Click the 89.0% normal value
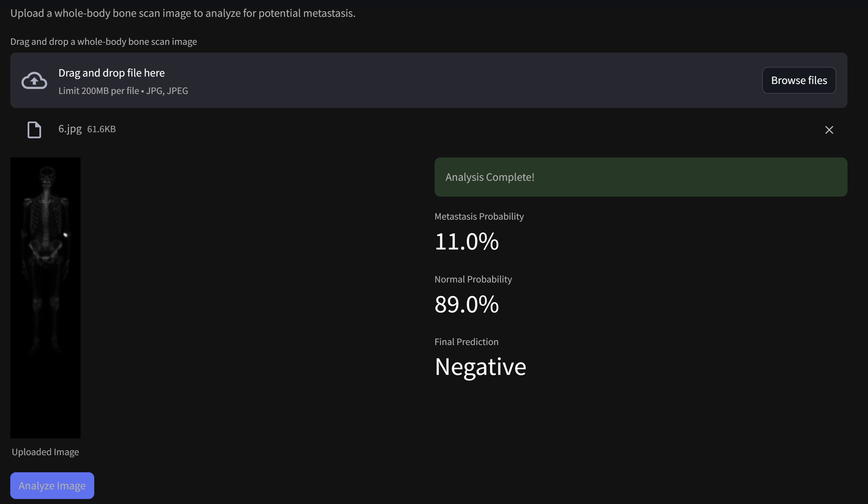The width and height of the screenshot is (868, 504). point(466,304)
